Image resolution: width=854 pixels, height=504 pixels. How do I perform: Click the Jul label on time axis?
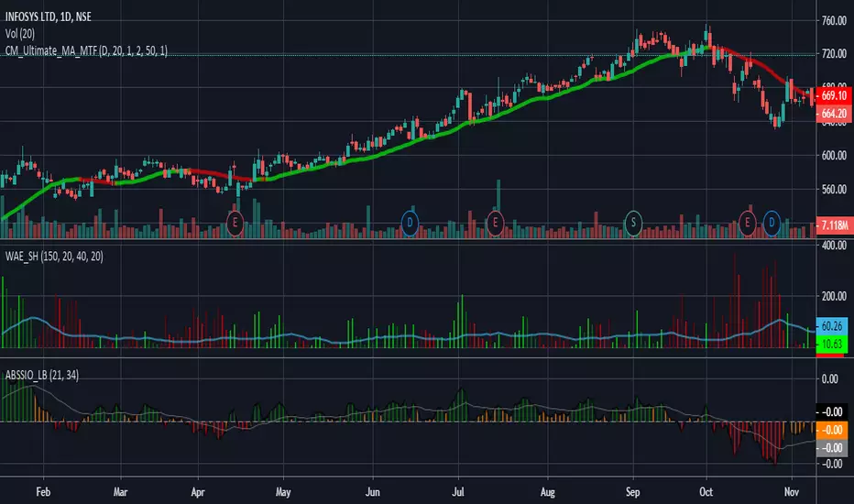[x=458, y=492]
